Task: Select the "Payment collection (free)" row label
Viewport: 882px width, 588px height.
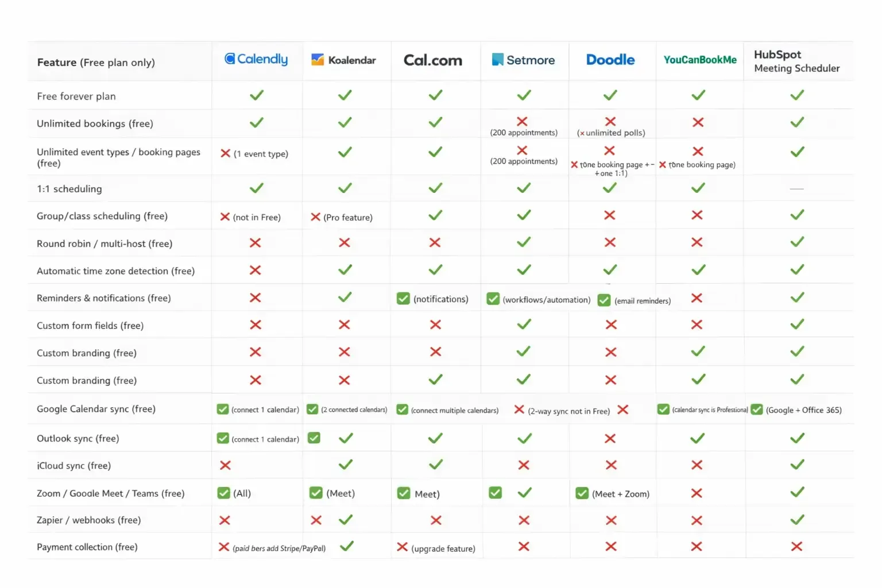Action: (87, 547)
